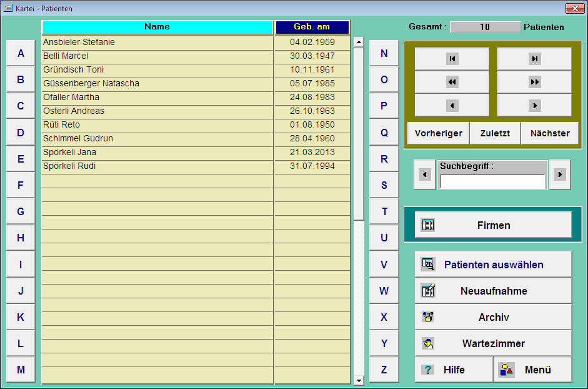Click the fast forward navigation button
Viewport: 588px width, 389px height.
(534, 82)
